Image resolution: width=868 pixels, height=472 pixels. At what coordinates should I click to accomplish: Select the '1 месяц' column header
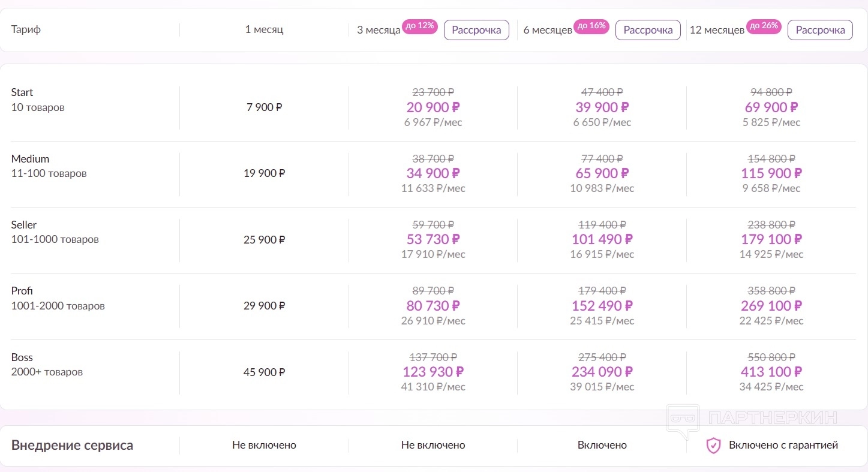click(x=264, y=30)
